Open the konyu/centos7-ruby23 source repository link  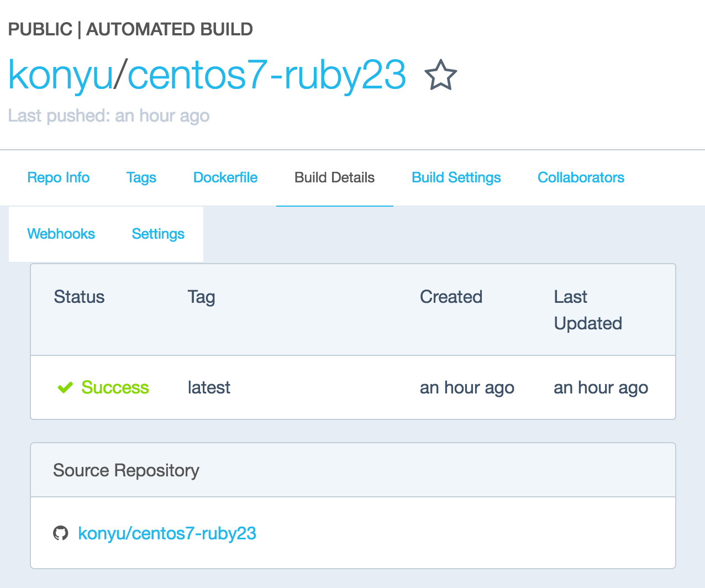(x=167, y=533)
